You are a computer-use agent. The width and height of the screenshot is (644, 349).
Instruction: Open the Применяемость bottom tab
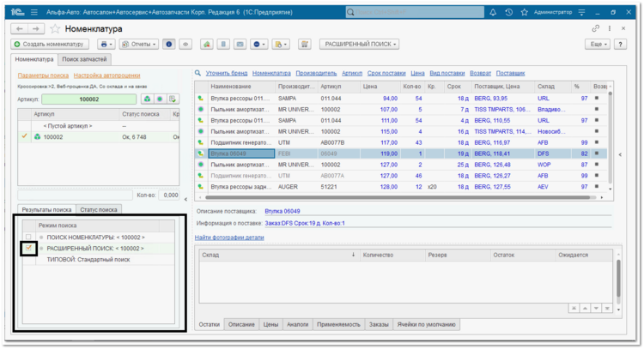coord(338,324)
